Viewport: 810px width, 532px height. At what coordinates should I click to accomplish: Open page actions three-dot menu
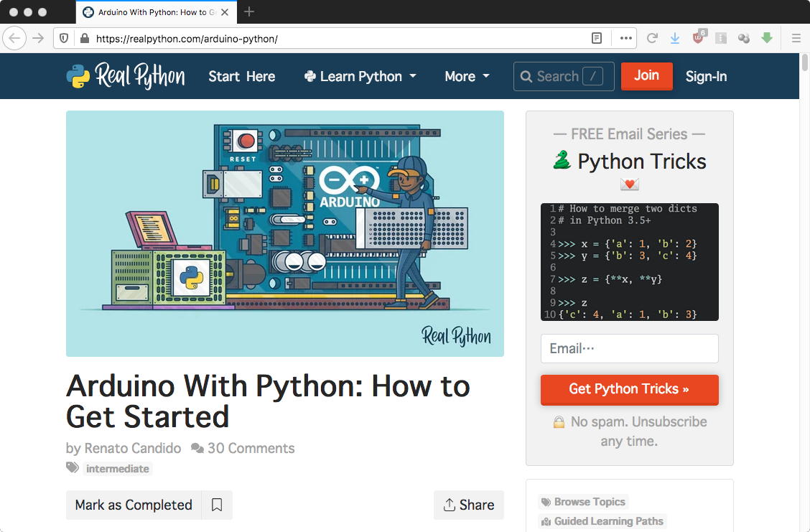click(626, 38)
